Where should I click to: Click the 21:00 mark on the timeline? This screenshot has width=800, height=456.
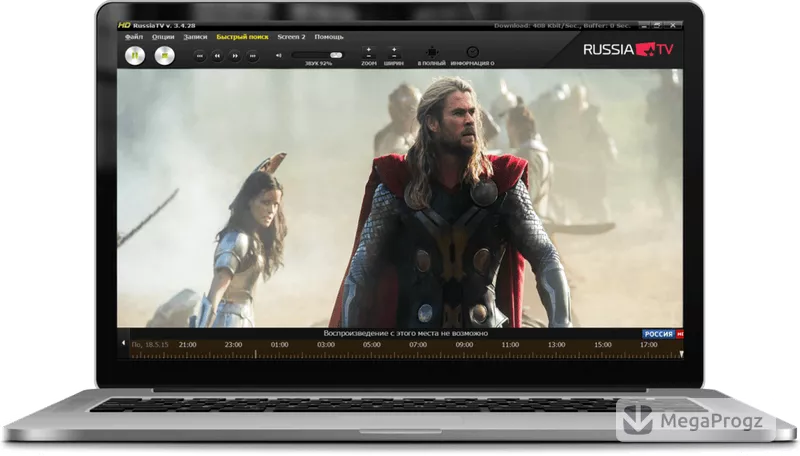(x=187, y=345)
